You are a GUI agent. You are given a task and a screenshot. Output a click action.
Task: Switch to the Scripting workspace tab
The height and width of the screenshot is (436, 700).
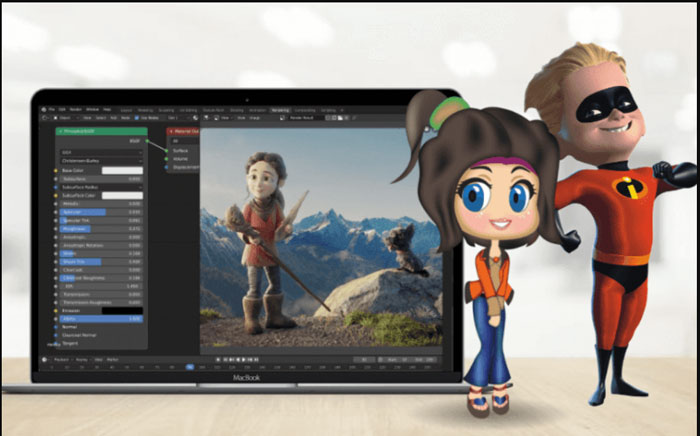tap(328, 110)
